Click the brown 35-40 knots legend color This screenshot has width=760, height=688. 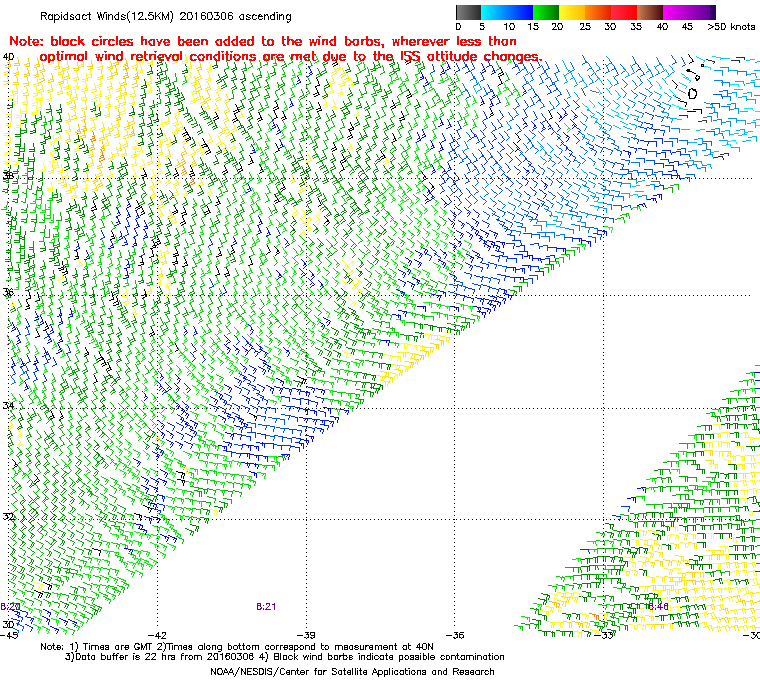[x=650, y=12]
